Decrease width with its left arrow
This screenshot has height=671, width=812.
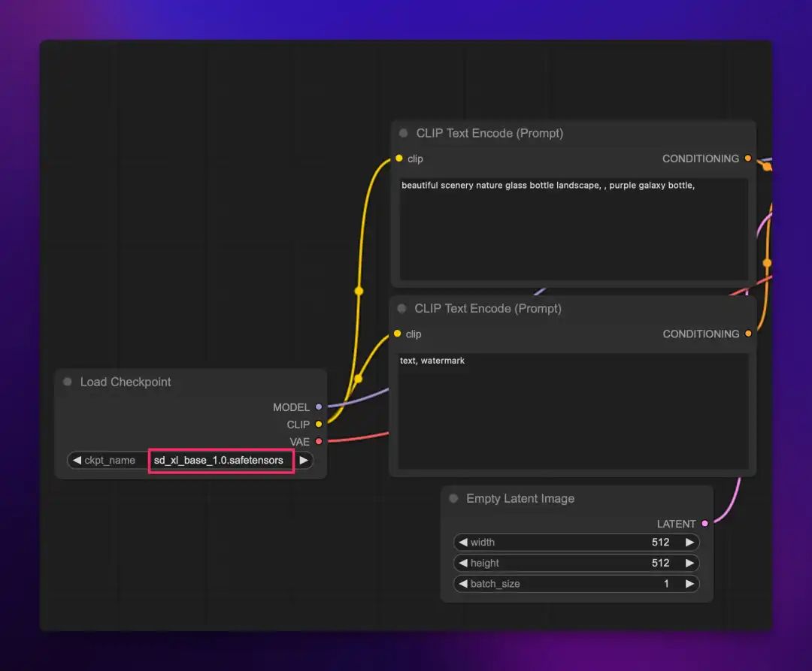[x=463, y=543]
